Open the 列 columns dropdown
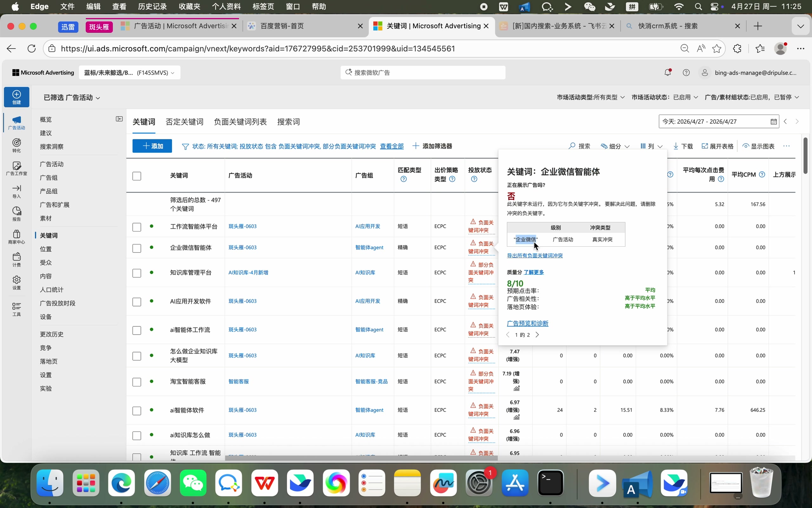Image resolution: width=812 pixels, height=508 pixels. 651,146
